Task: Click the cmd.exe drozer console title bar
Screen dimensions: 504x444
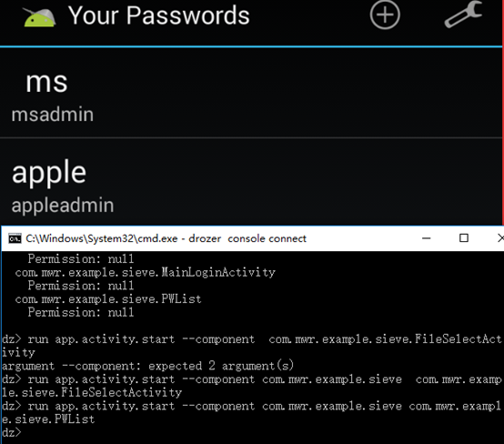Action: coord(253,238)
